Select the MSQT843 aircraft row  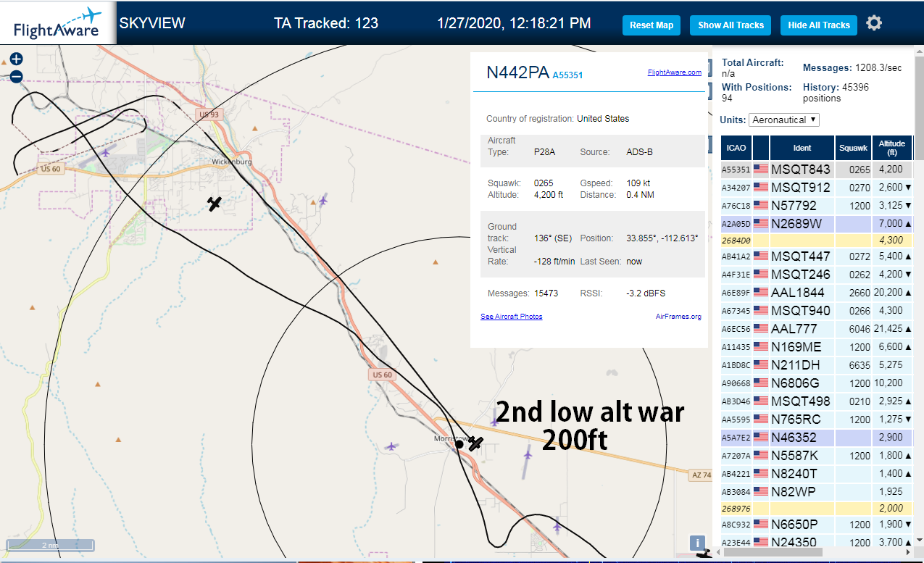tap(817, 170)
